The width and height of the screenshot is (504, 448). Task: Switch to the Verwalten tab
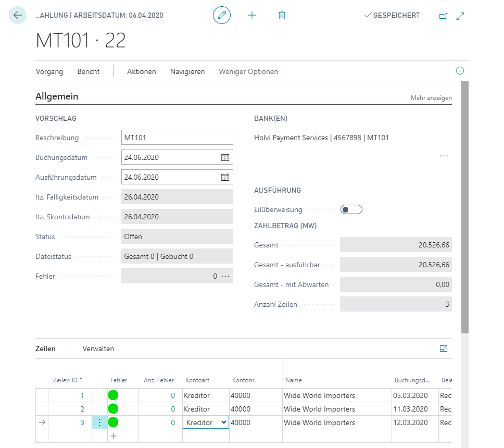(x=98, y=349)
